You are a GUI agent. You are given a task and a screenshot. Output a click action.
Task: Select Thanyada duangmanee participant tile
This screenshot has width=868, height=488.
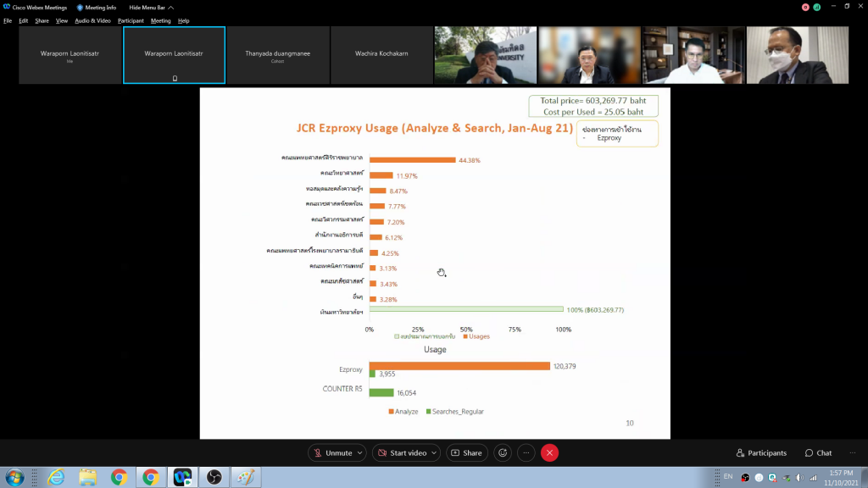click(277, 55)
